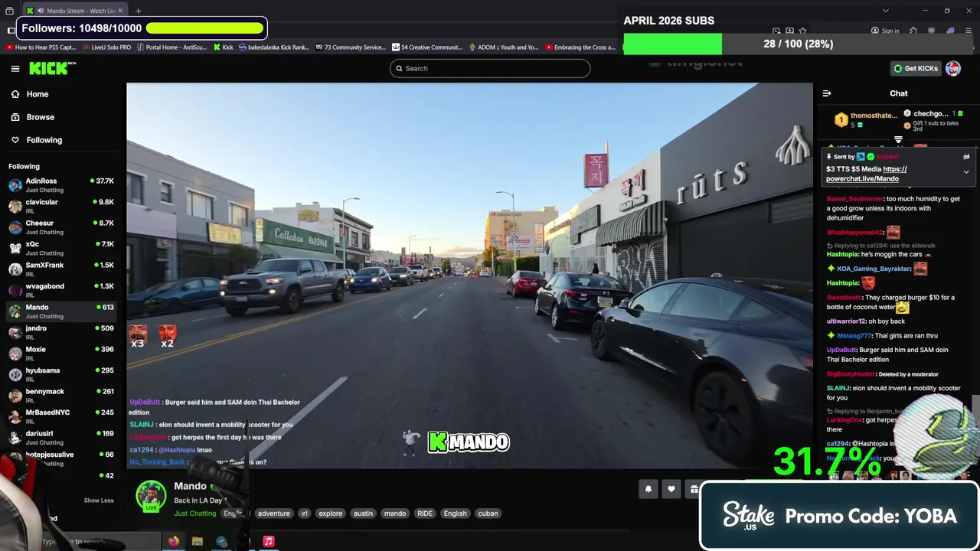This screenshot has height=551, width=980.
Task: Open xQc channel in sidebar
Action: tap(61, 248)
